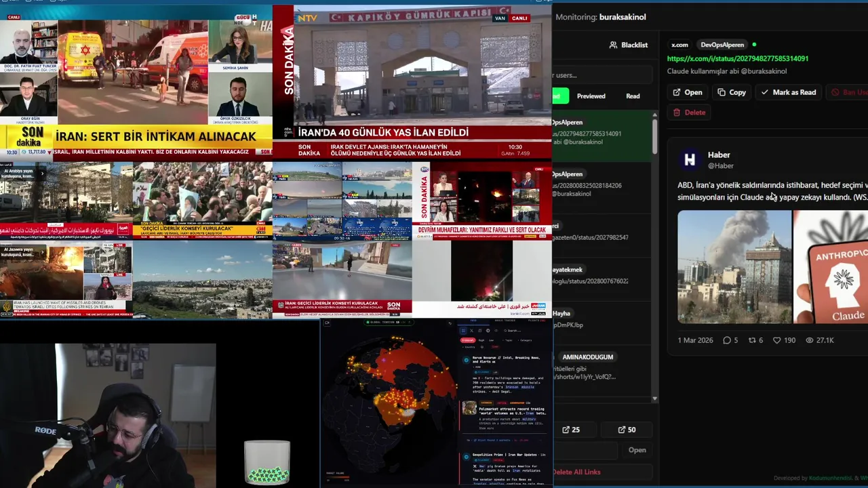Click the camera icon on globe panel
The image size is (868, 488).
[x=327, y=323]
